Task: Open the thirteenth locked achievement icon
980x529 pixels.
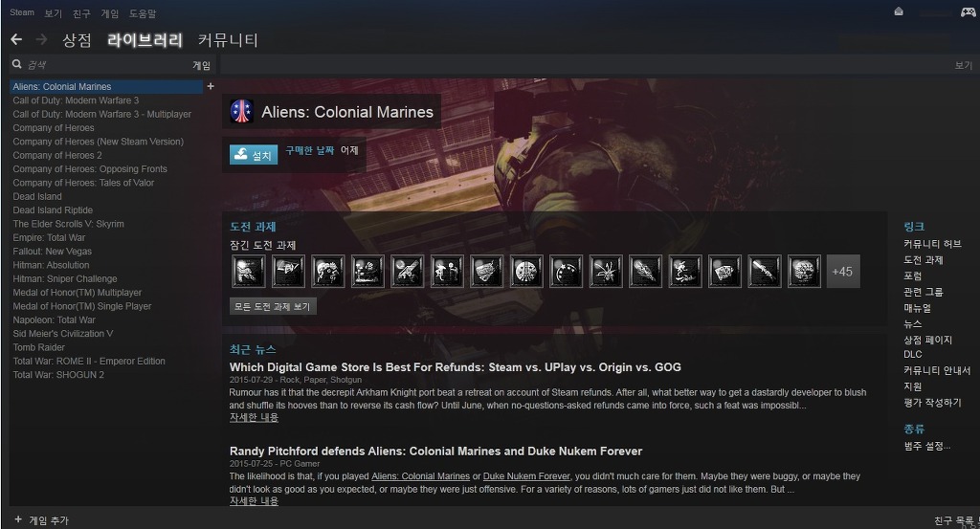Action: [x=724, y=271]
